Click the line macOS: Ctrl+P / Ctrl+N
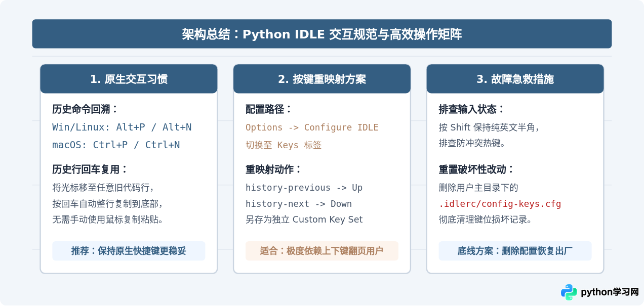The width and height of the screenshot is (644, 306). tap(116, 145)
